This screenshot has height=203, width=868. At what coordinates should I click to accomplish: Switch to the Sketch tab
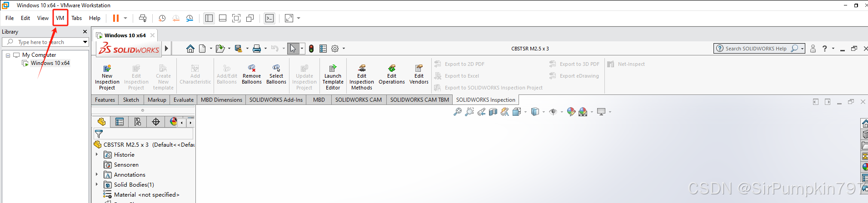point(131,100)
